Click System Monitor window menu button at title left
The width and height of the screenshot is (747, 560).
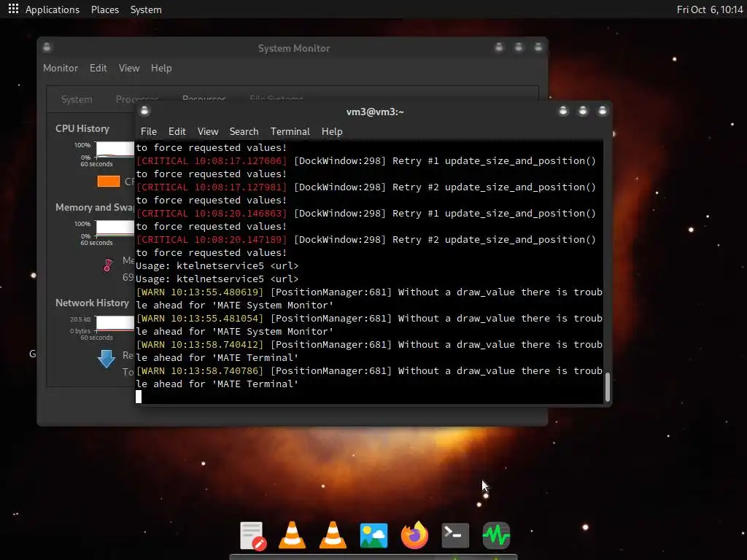[47, 47]
